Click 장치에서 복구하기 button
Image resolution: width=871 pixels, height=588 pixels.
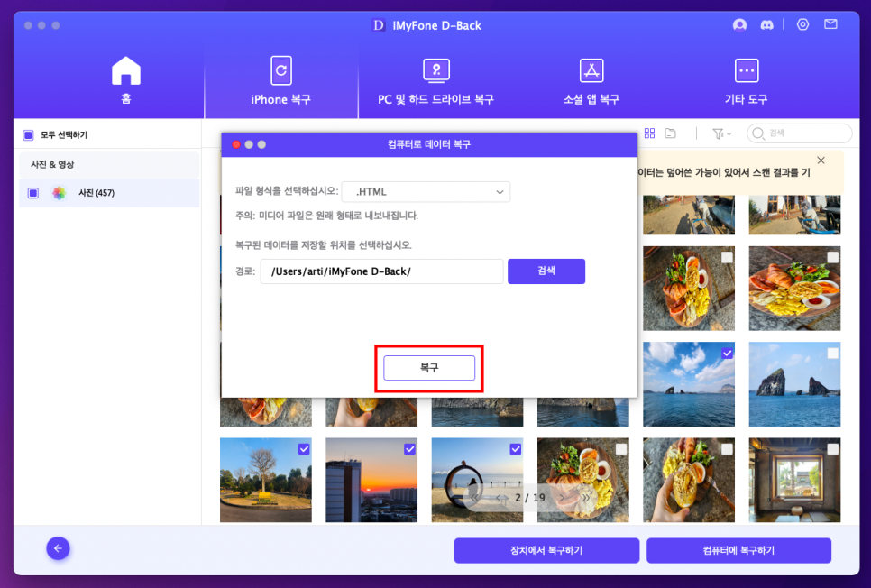pyautogui.click(x=546, y=551)
